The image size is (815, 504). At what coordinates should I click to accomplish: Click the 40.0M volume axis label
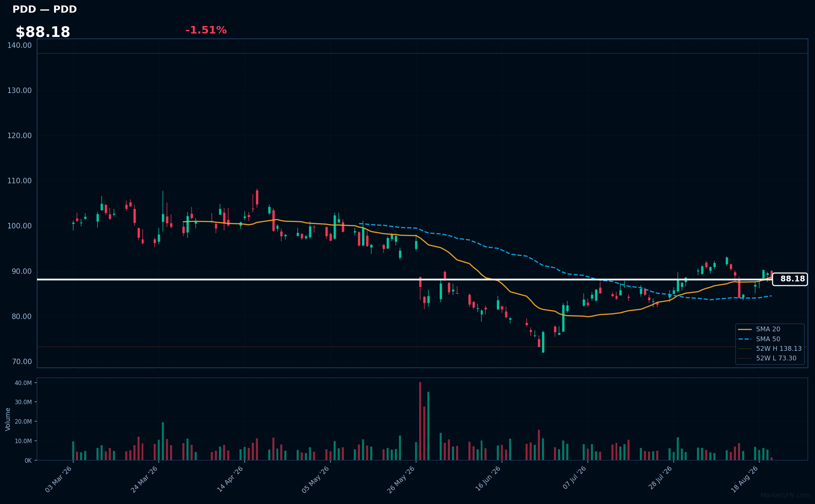coord(23,383)
